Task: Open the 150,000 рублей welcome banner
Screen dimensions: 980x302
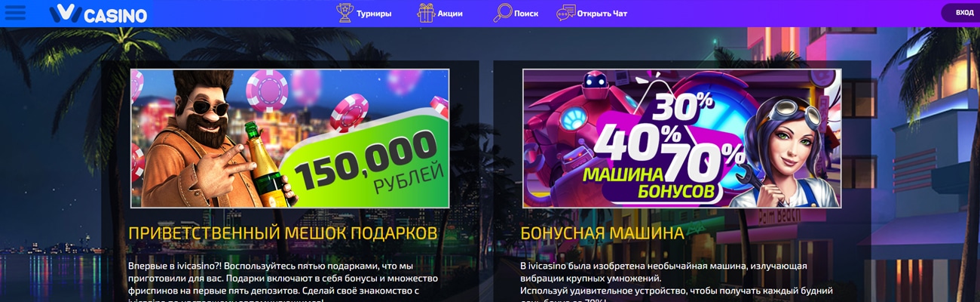Action: point(290,139)
